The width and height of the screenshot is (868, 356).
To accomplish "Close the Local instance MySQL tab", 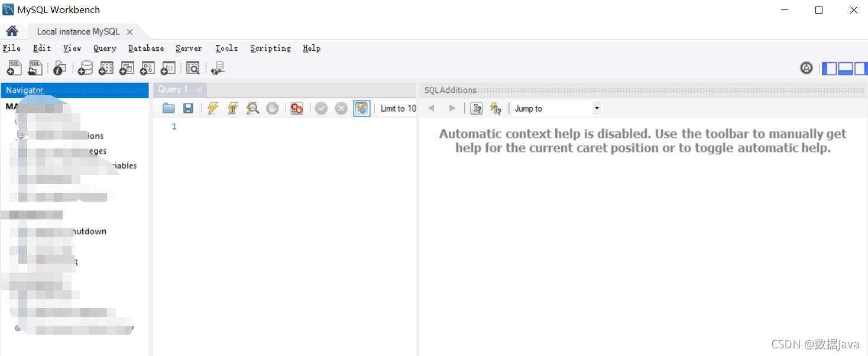I will [x=130, y=32].
